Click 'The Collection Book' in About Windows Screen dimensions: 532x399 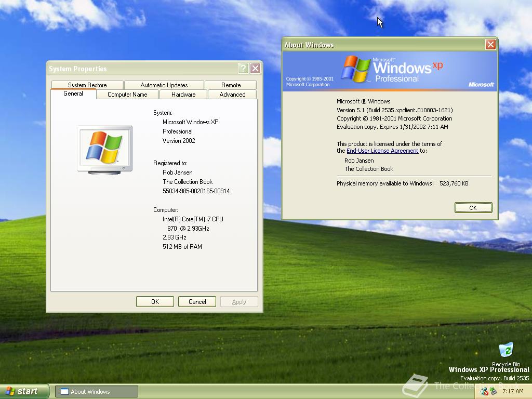pos(369,169)
